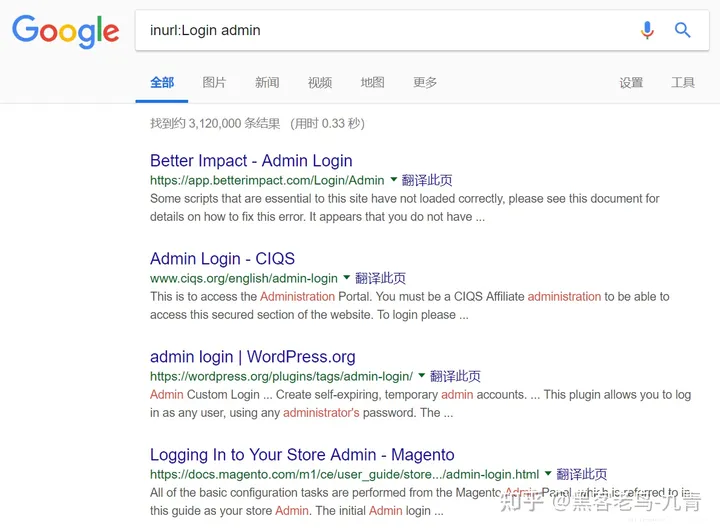Click the app.betterimpact.com/Login/Admin URL
Image resolution: width=720 pixels, height=530 pixels.
coord(267,180)
